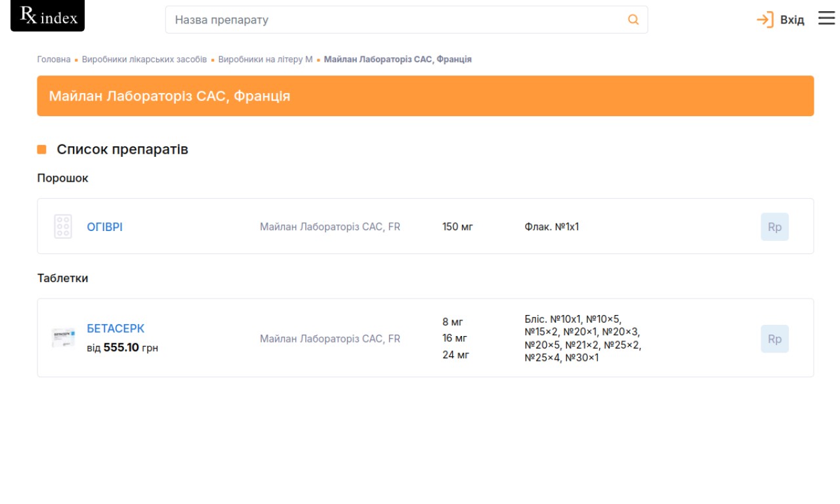The height and width of the screenshot is (504, 840).
Task: Click the 8 мг dosage
Action: click(x=453, y=322)
